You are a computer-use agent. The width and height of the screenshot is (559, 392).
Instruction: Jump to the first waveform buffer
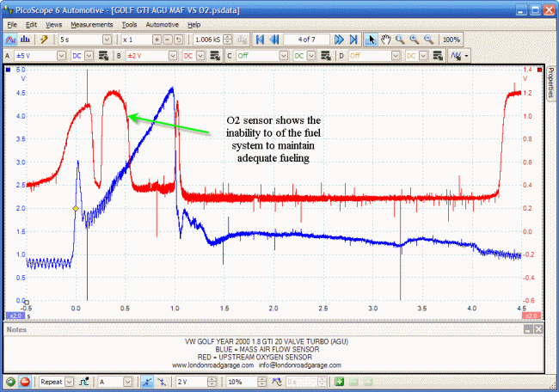click(x=260, y=40)
